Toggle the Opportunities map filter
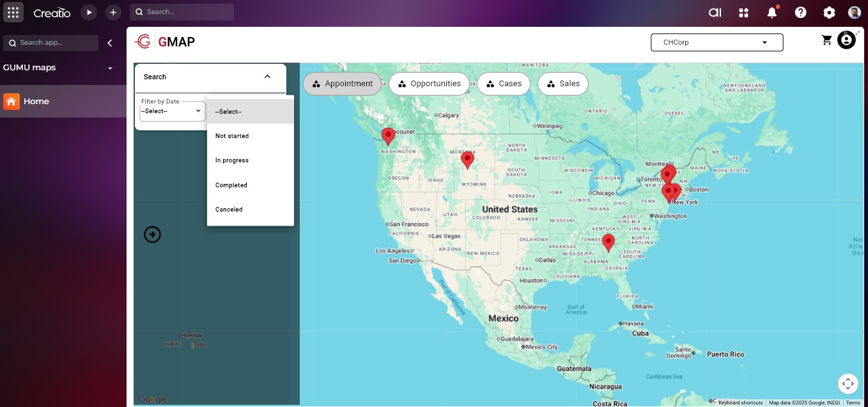The image size is (868, 407). 429,84
